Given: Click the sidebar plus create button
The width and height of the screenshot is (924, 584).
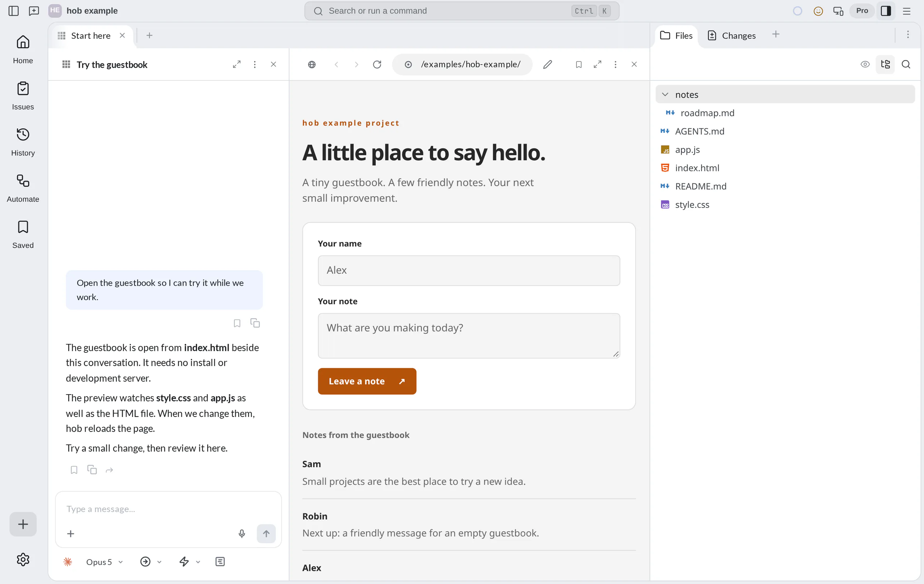Looking at the screenshot, I should point(23,524).
